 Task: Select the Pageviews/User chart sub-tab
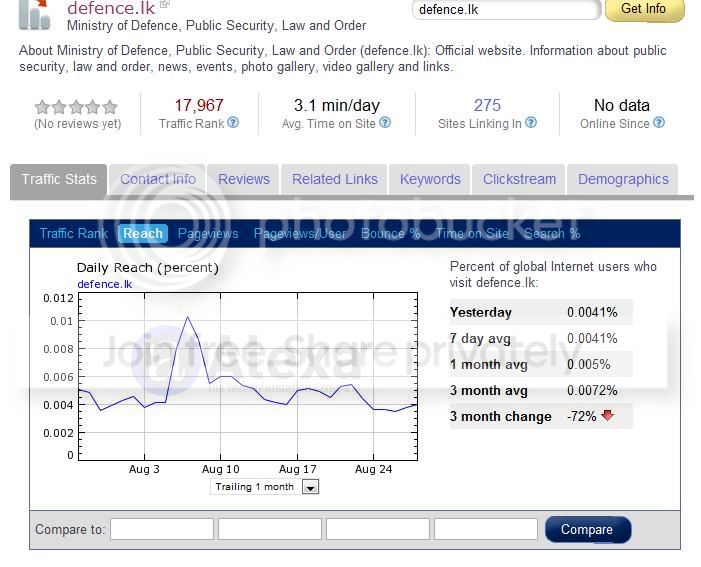point(300,233)
